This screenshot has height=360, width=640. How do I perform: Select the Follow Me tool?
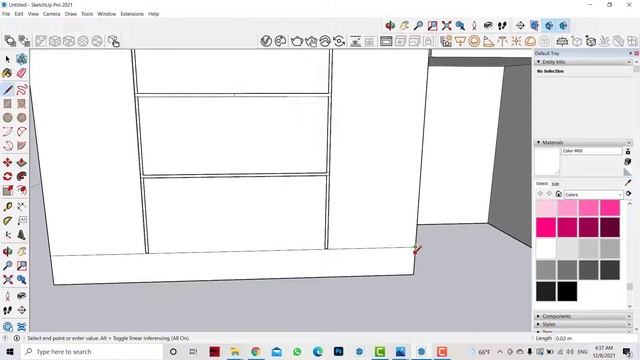point(22,176)
